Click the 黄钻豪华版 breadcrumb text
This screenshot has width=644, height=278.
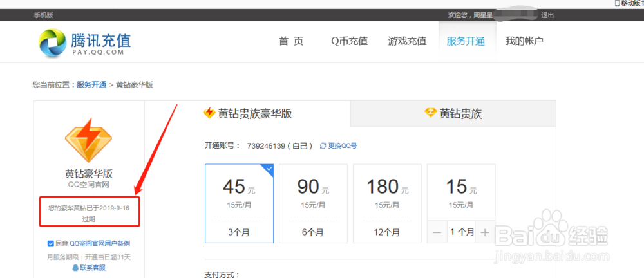(x=135, y=84)
